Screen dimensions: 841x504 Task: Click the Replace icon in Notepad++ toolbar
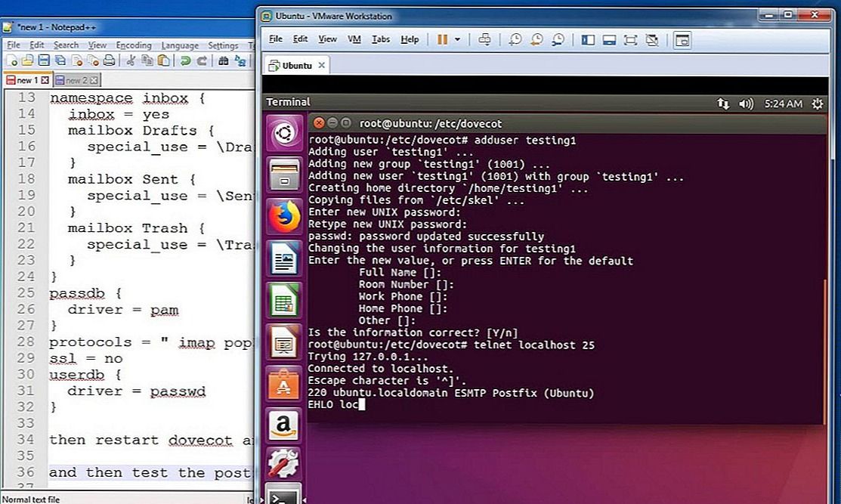[x=240, y=60]
